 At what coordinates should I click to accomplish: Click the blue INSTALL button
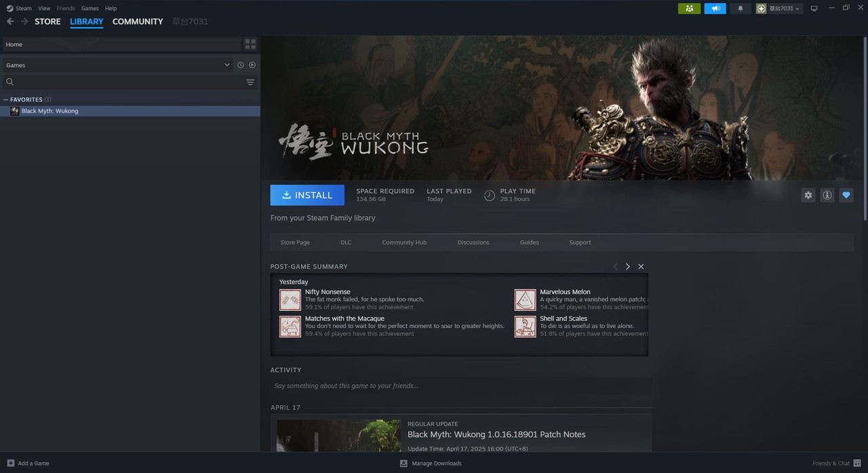tap(307, 195)
